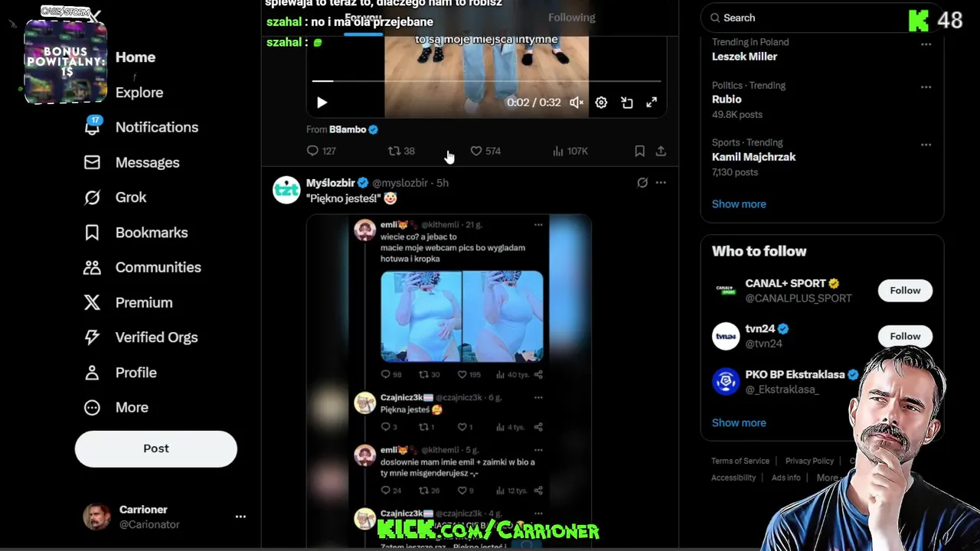Viewport: 980px width, 551px height.
Task: Like the post with 574 likes
Action: click(x=485, y=152)
